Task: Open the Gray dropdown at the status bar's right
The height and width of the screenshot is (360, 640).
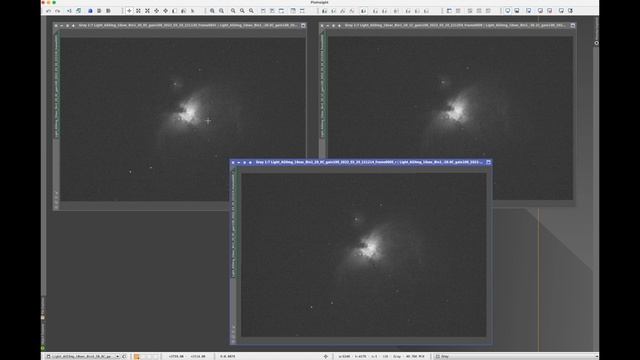Action: pyautogui.click(x=516, y=356)
